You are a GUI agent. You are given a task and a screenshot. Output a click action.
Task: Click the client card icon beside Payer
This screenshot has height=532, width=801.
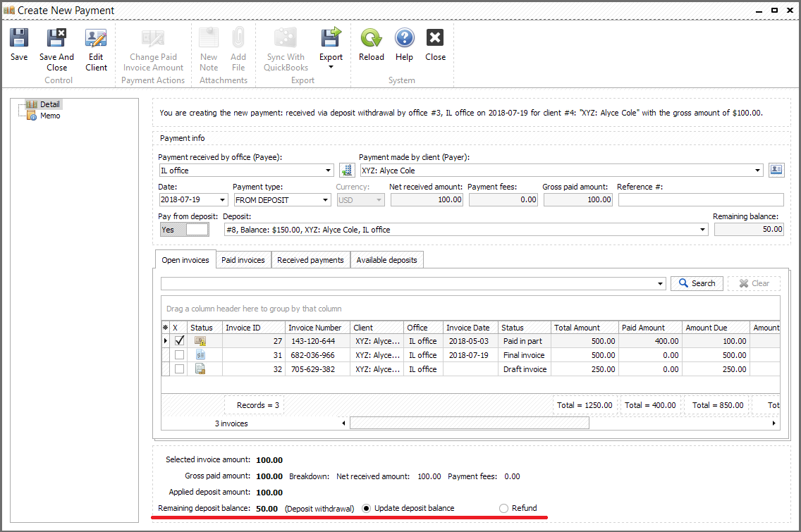pos(776,170)
